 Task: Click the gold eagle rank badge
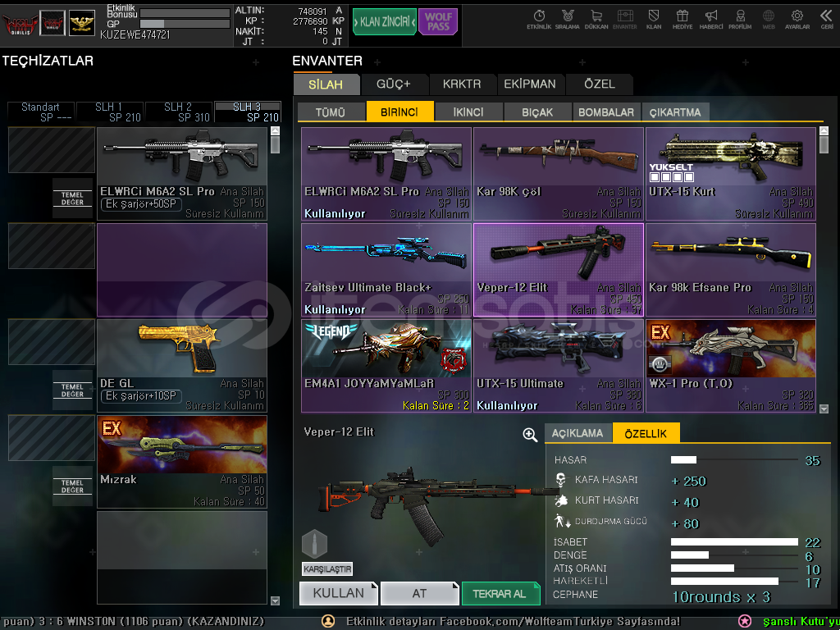coord(82,24)
